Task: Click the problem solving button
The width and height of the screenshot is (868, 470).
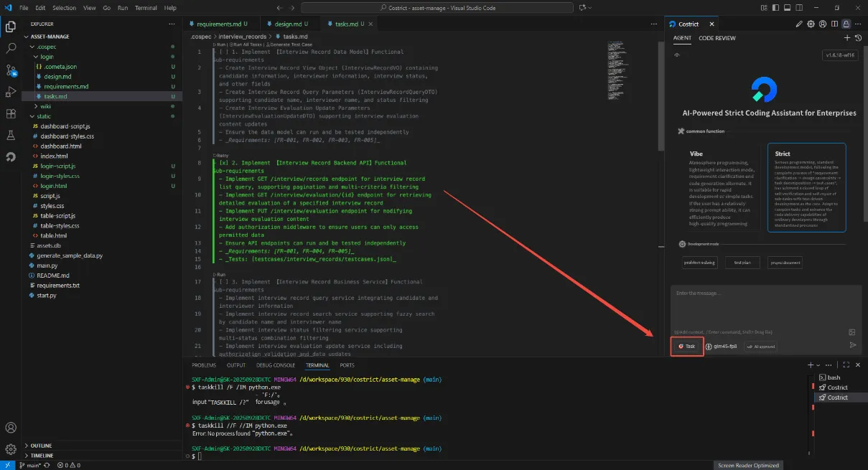Action: [699, 263]
